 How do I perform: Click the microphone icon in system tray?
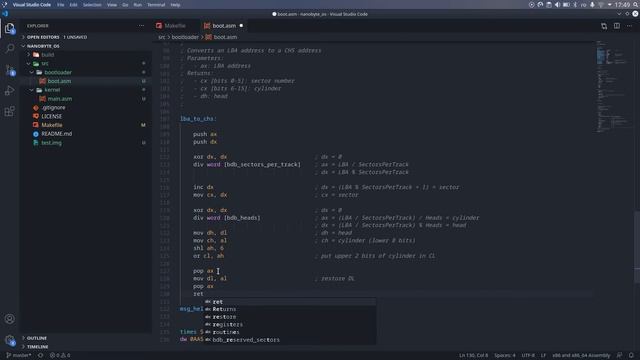[592, 5]
